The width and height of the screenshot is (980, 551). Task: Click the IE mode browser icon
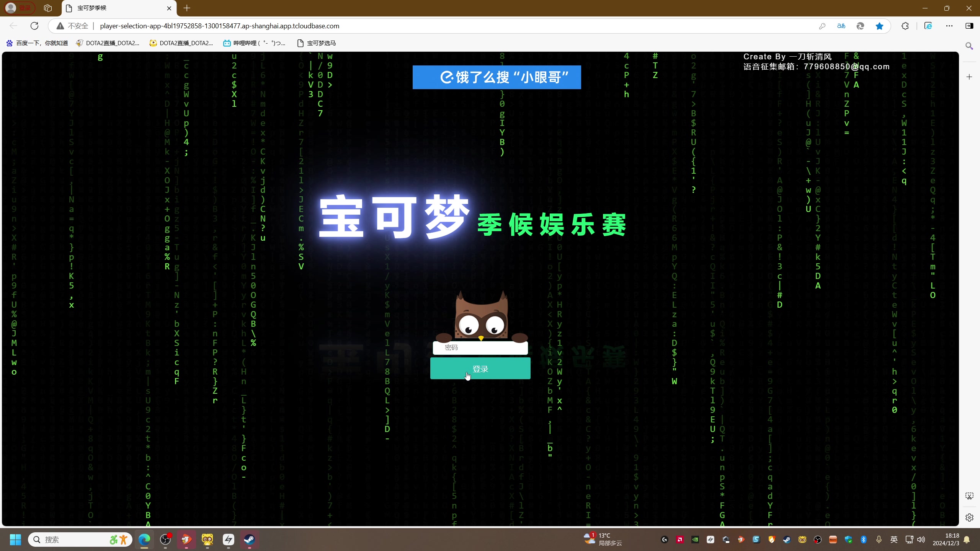pos(928,26)
